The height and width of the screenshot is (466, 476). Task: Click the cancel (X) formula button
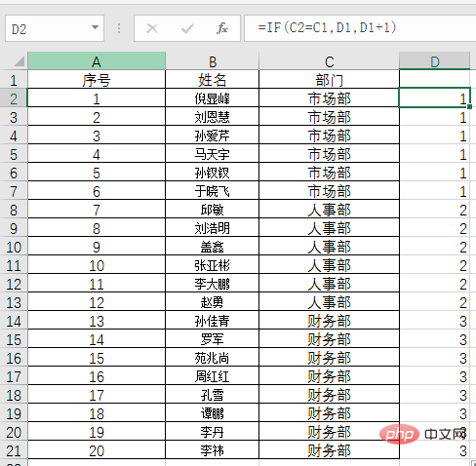pos(152,28)
